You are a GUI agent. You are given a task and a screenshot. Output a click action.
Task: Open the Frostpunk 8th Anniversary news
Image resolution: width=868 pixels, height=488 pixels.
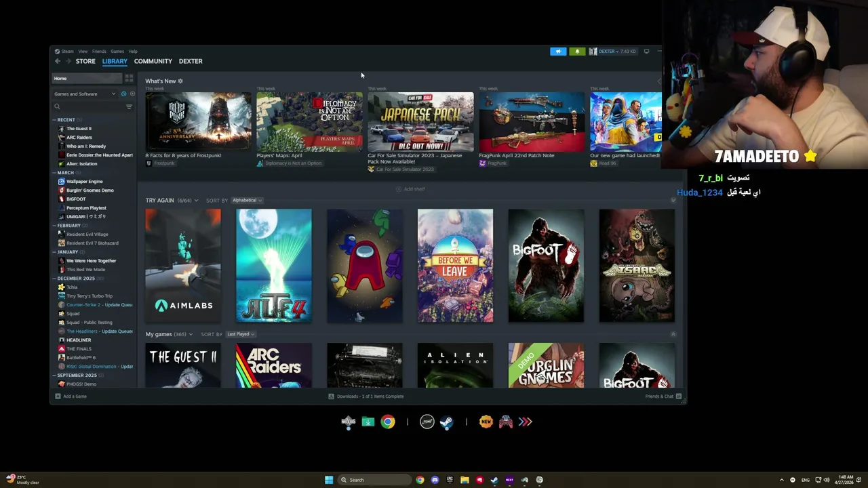[x=198, y=122]
